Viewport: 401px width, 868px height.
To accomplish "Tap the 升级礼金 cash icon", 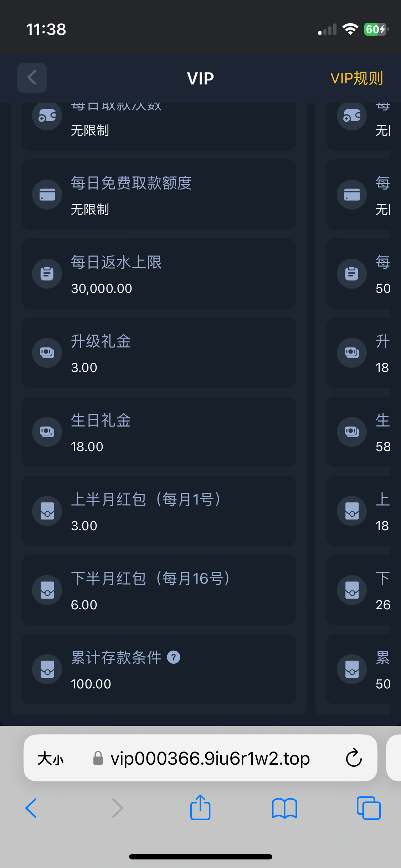I will click(x=47, y=353).
